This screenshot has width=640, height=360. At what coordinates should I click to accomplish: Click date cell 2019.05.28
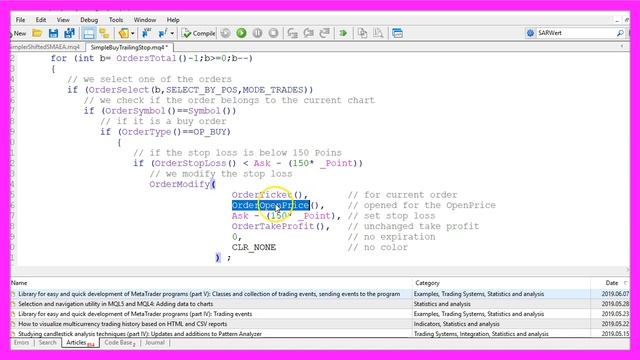point(615,304)
